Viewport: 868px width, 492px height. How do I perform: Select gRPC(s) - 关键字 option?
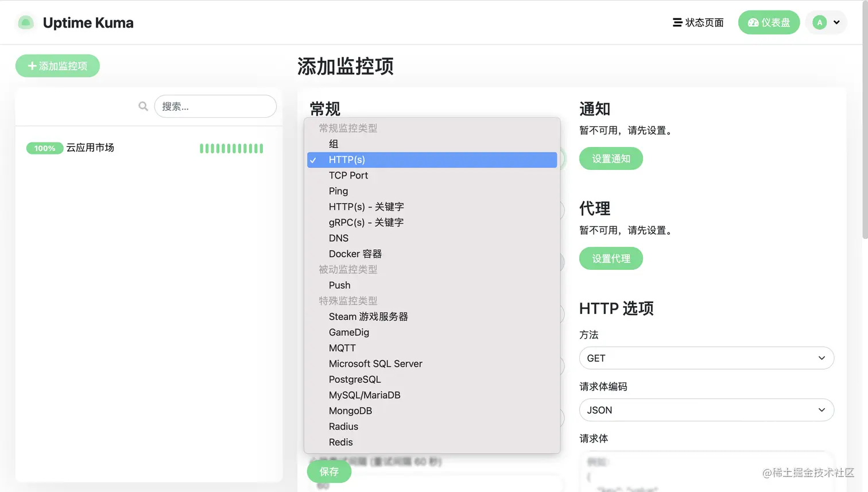click(x=432, y=222)
